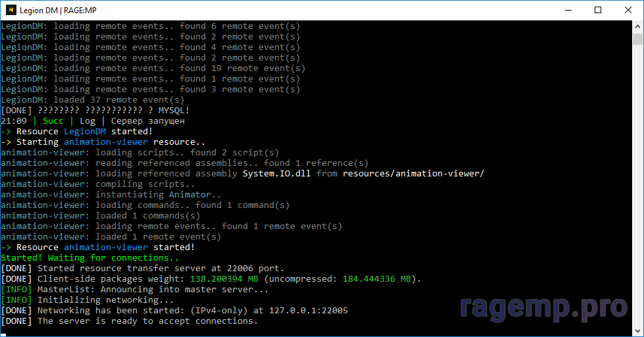
Task: Click 'LegionDM: loaded 37 remote event(s)' line
Action: 92,100
